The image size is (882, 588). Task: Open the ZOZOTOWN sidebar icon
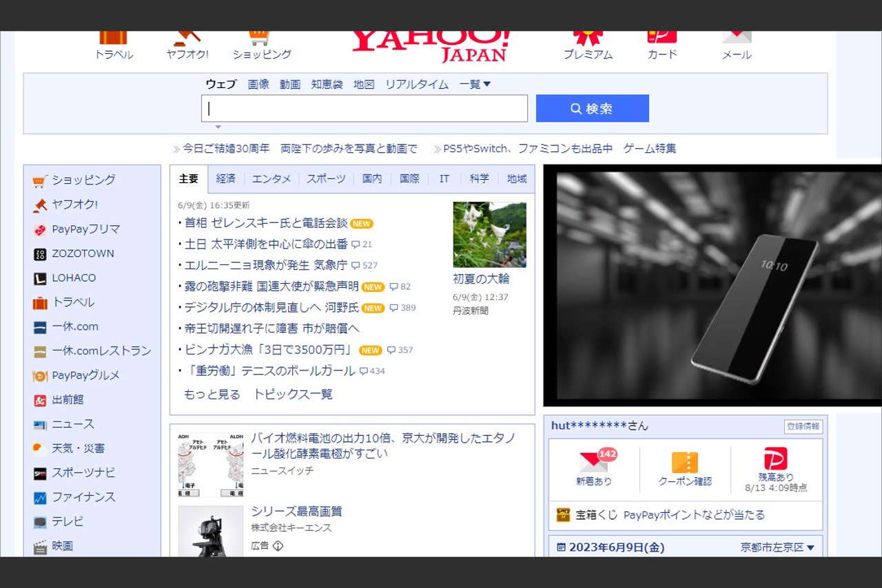pos(40,254)
